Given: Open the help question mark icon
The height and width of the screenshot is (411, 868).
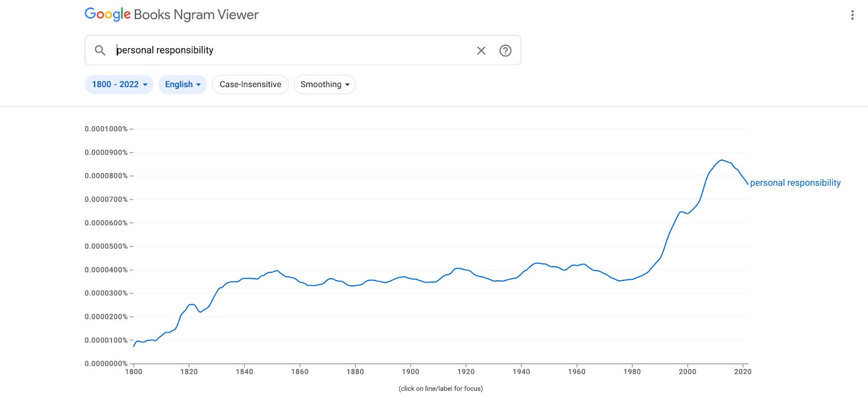Looking at the screenshot, I should click(506, 51).
